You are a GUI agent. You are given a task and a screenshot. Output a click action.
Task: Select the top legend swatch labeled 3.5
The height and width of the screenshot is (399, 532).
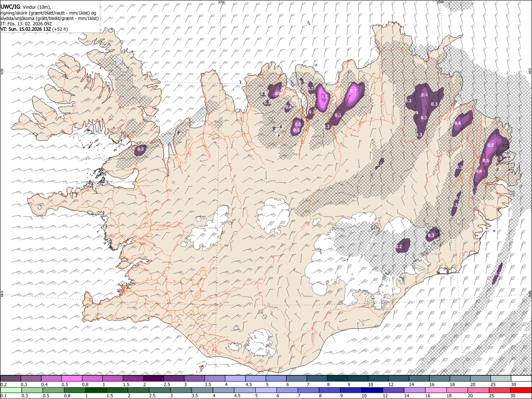[214, 379]
